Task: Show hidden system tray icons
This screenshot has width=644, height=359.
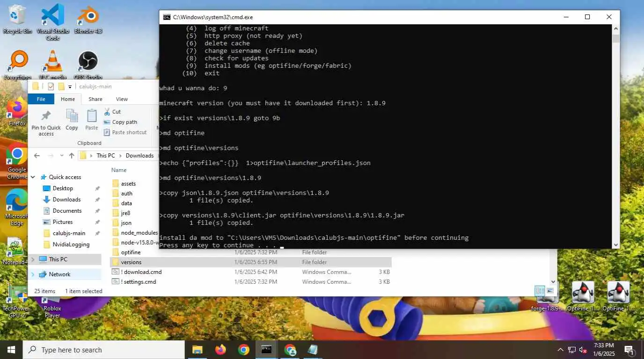Action: click(560, 350)
